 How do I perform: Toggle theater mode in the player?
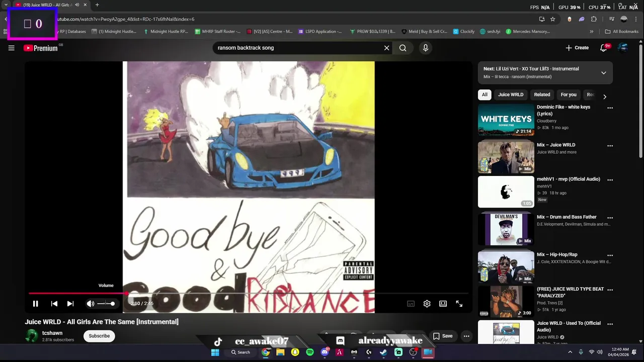(443, 304)
